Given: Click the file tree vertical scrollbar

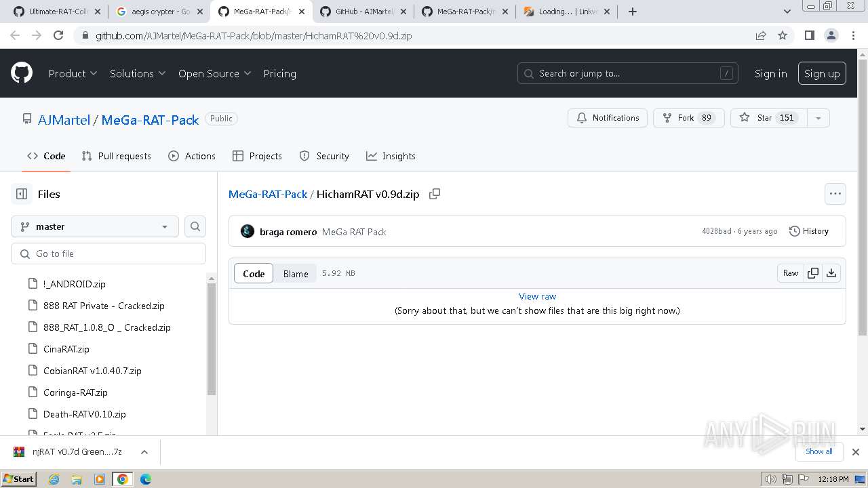Looking at the screenshot, I should (x=212, y=339).
